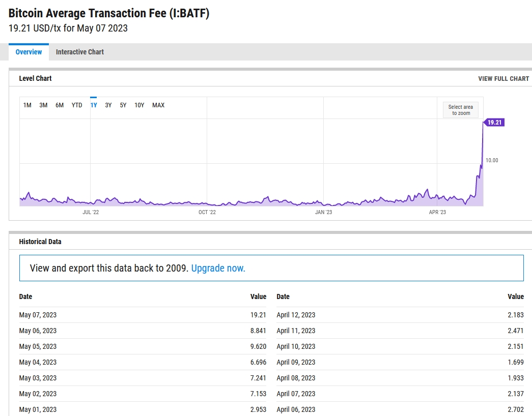The height and width of the screenshot is (416, 532).
Task: Click the APR '23 axis label
Action: click(x=437, y=212)
